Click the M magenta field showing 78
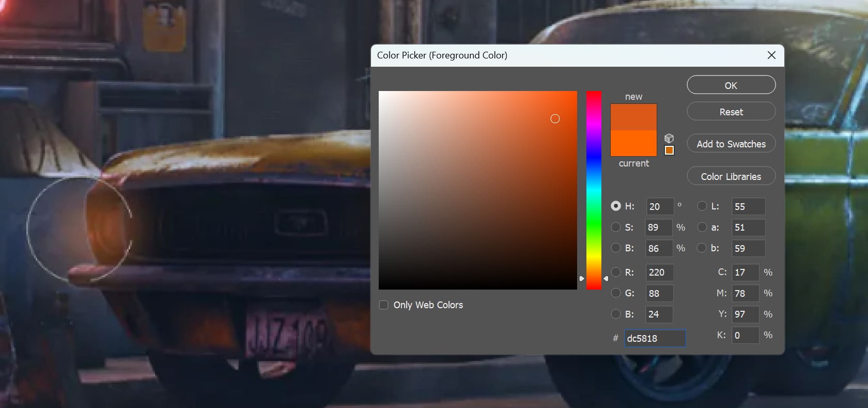This screenshot has width=868, height=408. tap(746, 293)
